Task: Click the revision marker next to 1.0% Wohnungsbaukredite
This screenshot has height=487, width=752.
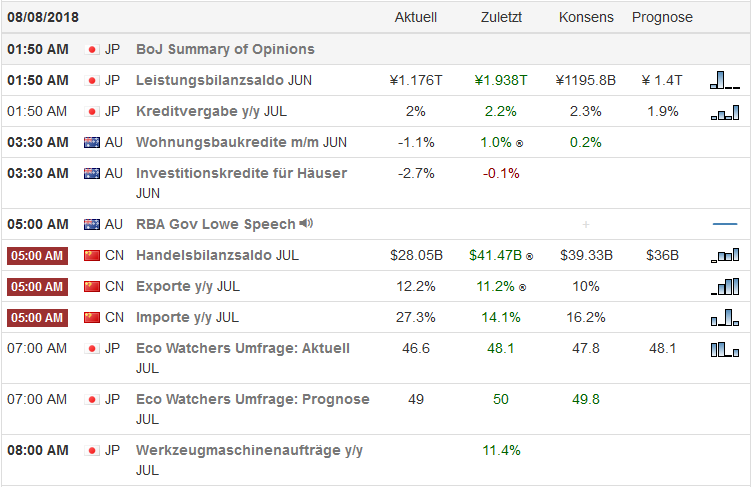Action: [x=518, y=143]
